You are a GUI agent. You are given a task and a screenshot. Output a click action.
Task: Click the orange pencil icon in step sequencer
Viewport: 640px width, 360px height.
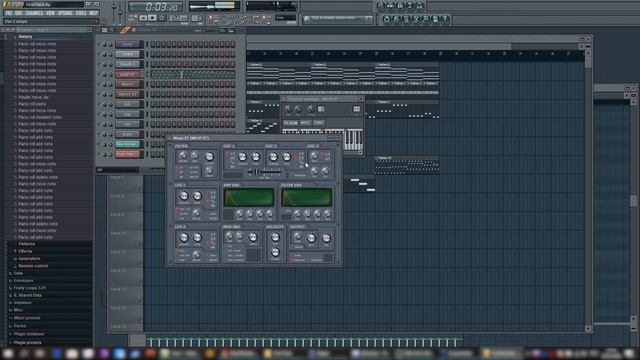pos(125,30)
